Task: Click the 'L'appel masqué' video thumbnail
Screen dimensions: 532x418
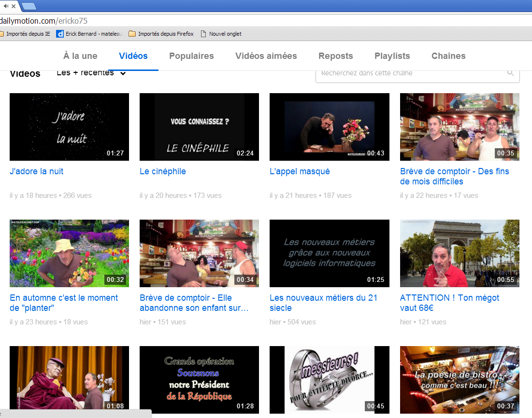Action: pos(329,127)
